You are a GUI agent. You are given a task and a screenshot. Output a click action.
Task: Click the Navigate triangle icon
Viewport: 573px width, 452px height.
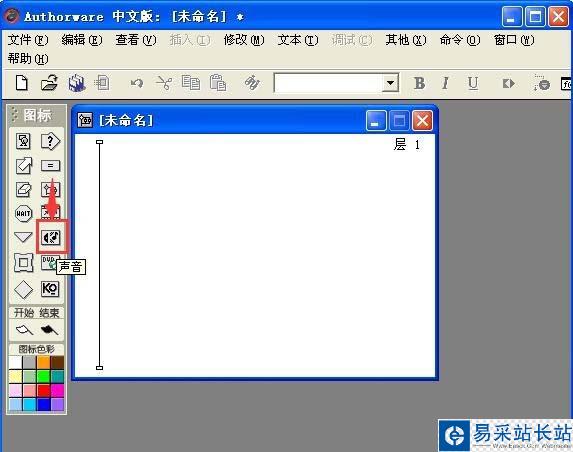pyautogui.click(x=23, y=238)
